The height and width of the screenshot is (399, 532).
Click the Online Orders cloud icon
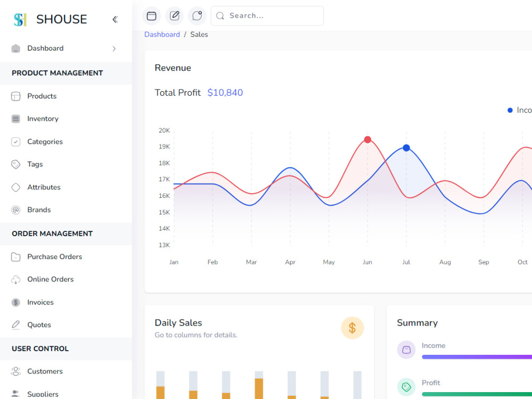tap(15, 280)
